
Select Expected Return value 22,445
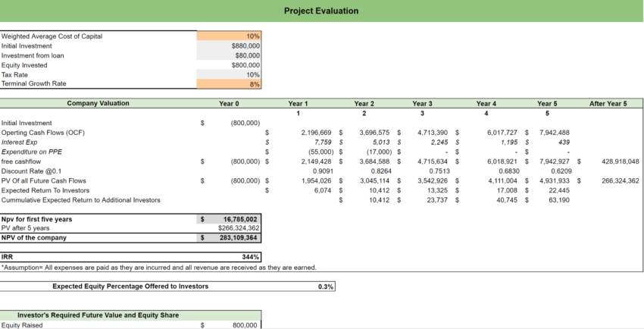(559, 190)
